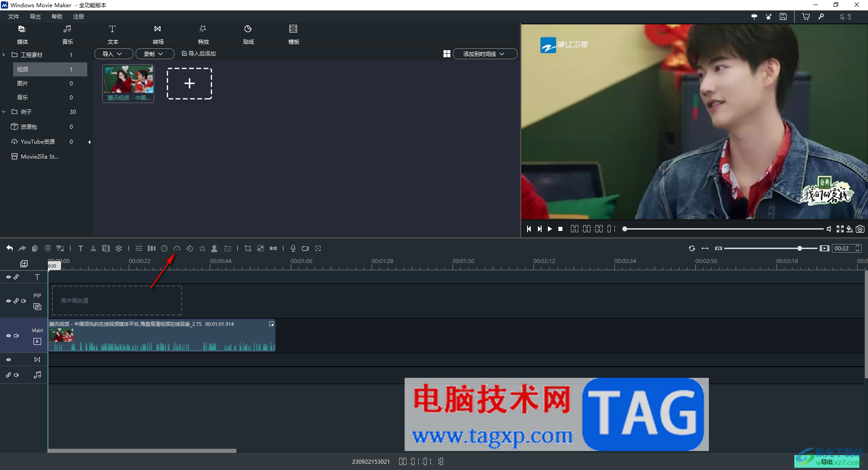Collapse side panel with left triangle arrow

click(x=90, y=142)
